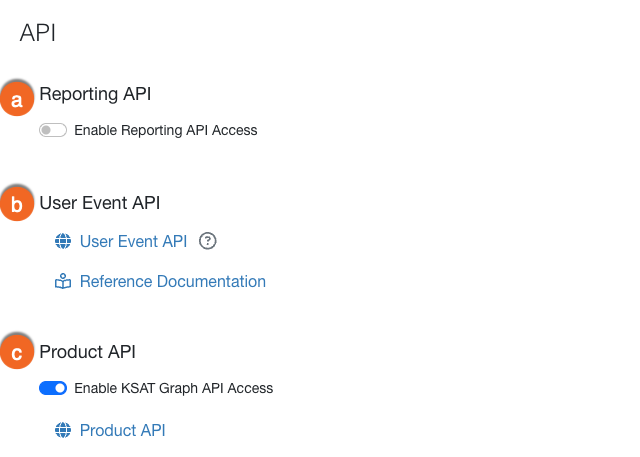Click the globe icon beside the Product API link
This screenshot has height=457, width=640.
(x=63, y=430)
